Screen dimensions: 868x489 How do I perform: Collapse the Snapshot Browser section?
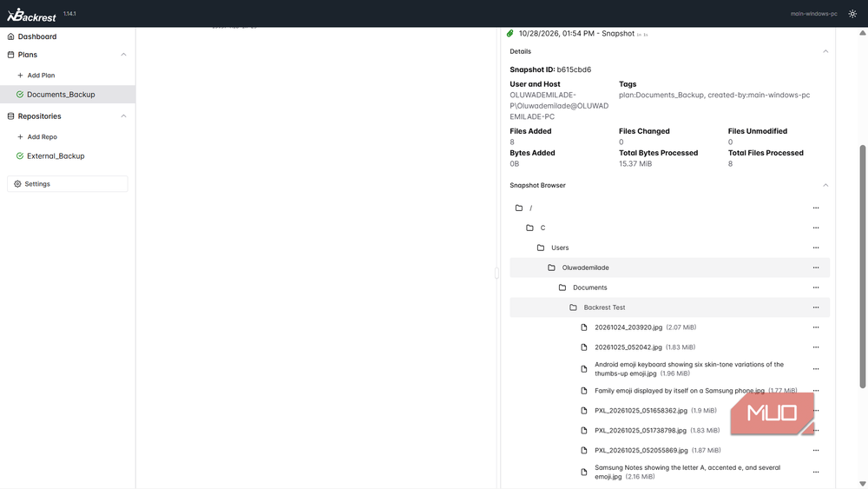click(x=825, y=186)
